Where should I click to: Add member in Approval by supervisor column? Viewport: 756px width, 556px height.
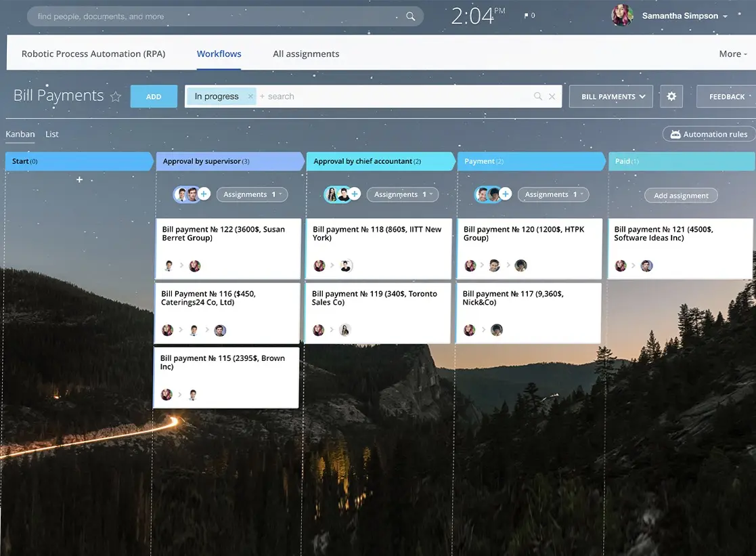coord(204,194)
